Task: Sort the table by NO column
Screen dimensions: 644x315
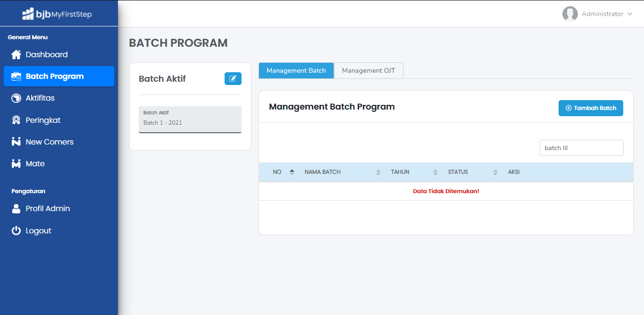Action: 292,172
